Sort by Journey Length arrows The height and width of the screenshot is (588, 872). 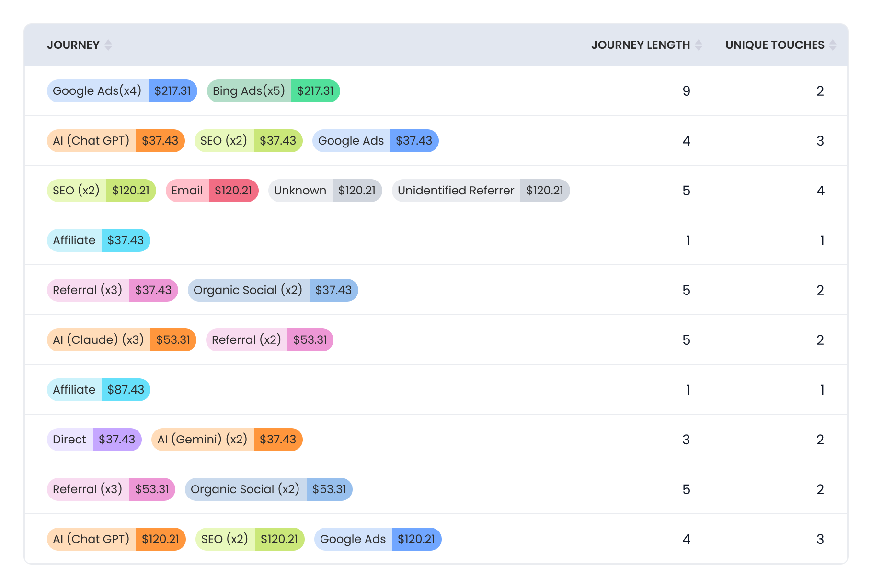tap(699, 45)
